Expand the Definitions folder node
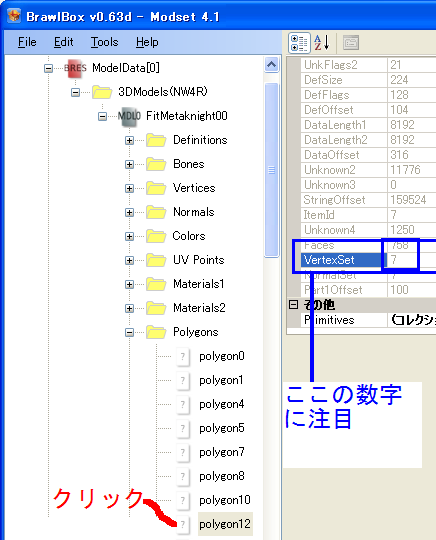Image resolution: width=436 pixels, height=540 pixels. point(129,141)
